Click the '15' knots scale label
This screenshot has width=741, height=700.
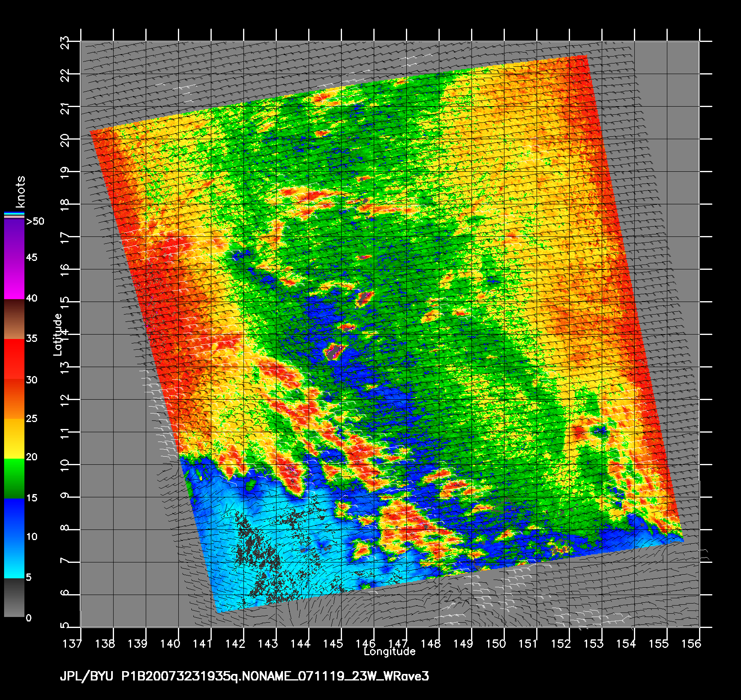tap(31, 498)
